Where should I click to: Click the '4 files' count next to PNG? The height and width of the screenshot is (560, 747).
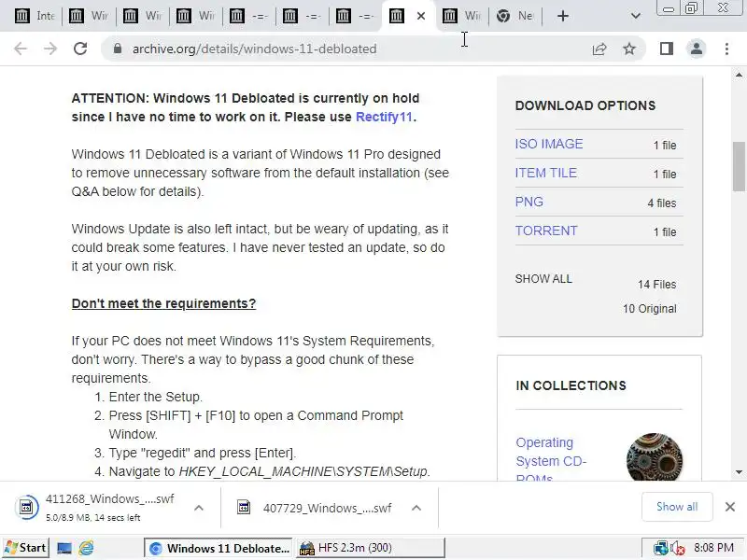(662, 203)
